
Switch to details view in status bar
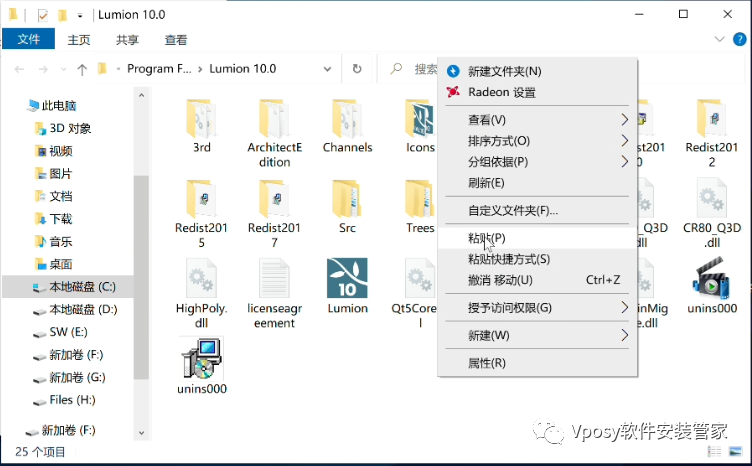click(x=714, y=451)
